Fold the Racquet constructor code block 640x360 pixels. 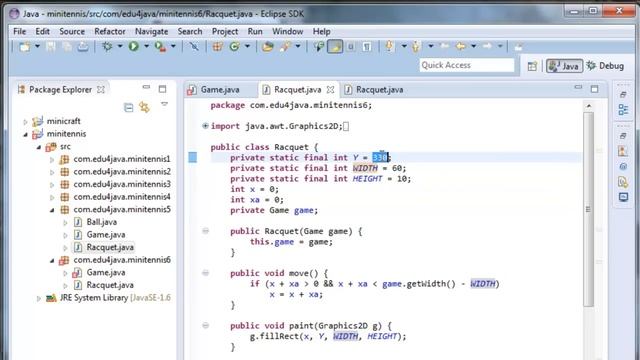pyautogui.click(x=205, y=231)
